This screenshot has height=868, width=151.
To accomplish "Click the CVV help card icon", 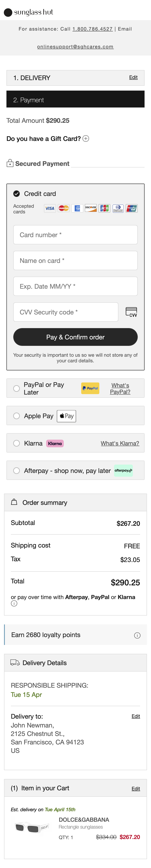I will pyautogui.click(x=131, y=312).
